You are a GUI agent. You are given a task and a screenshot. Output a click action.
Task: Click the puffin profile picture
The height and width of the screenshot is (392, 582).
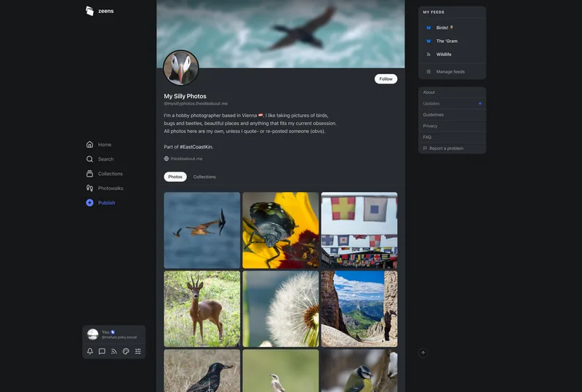[x=180, y=68]
